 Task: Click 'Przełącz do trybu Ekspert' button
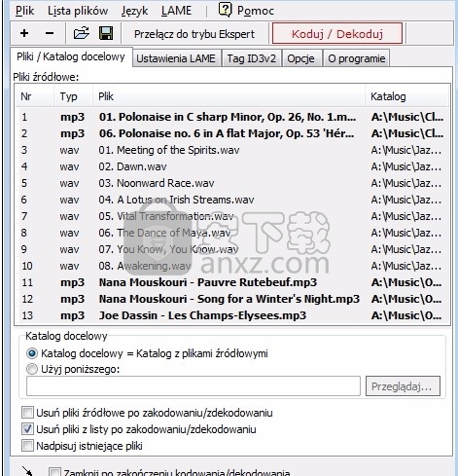point(194,34)
